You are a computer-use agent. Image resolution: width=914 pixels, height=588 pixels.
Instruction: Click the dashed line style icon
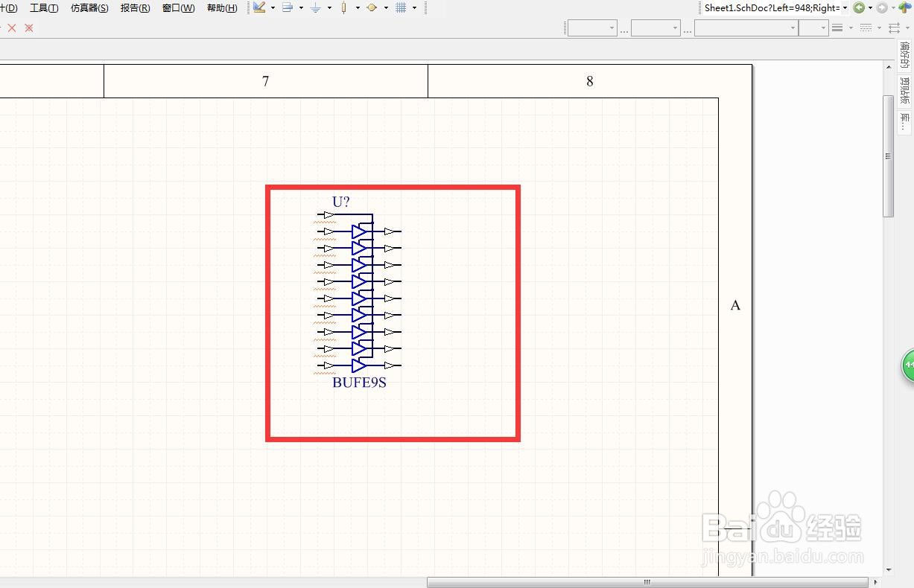(866, 28)
